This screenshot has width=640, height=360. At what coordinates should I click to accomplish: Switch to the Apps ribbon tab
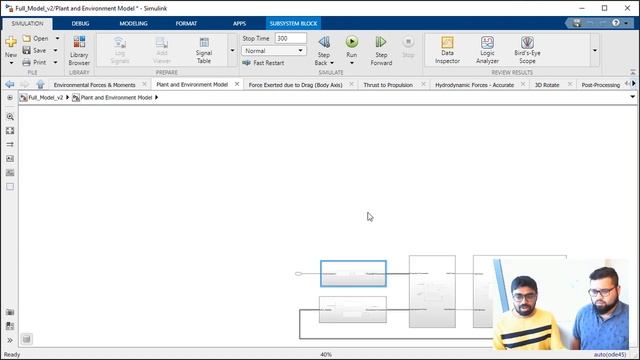(x=240, y=23)
